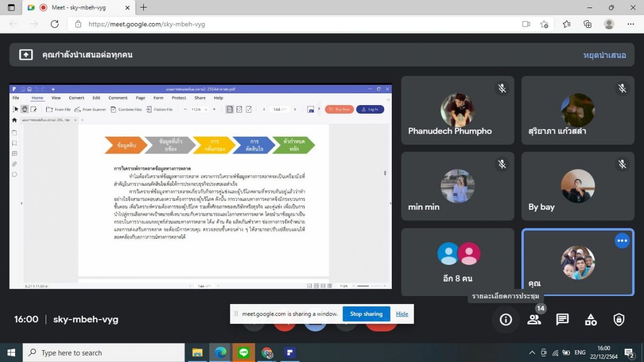
Task: Show the participants list with 14 people
Action: 534,320
